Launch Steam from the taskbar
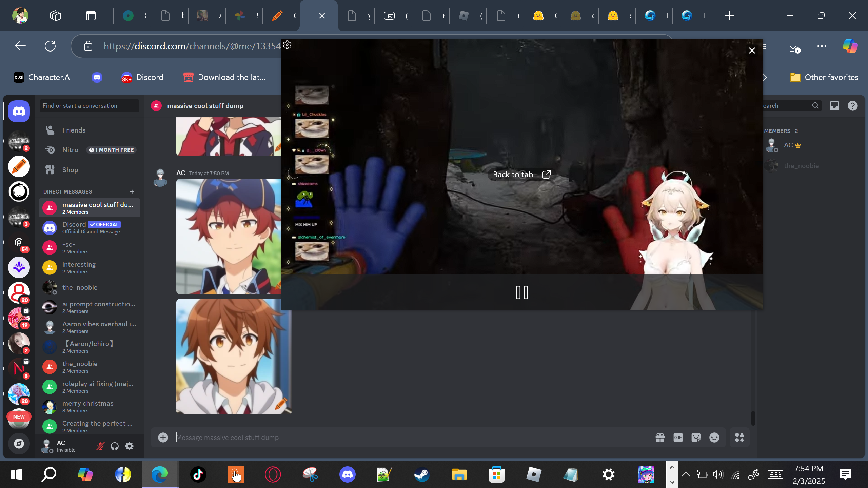The image size is (868, 488). click(422, 474)
